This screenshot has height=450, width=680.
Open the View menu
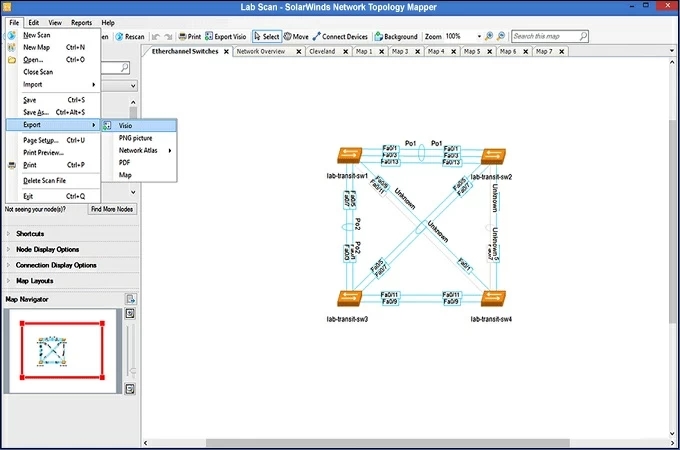tap(55, 23)
